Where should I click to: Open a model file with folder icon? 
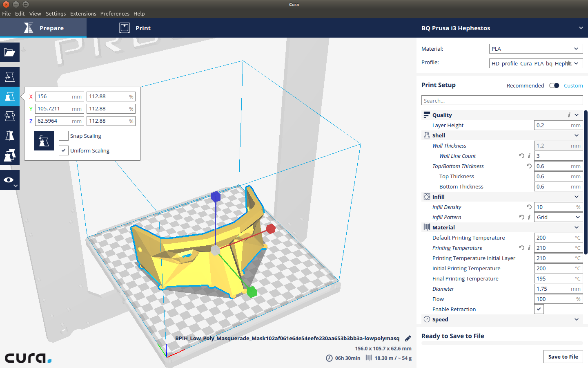[x=10, y=52]
